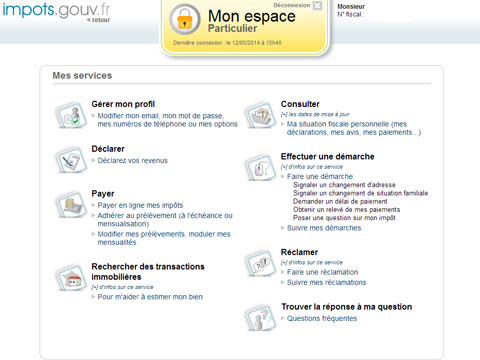
Task: Click the 'N° fiscal' label
Action: tap(350, 15)
